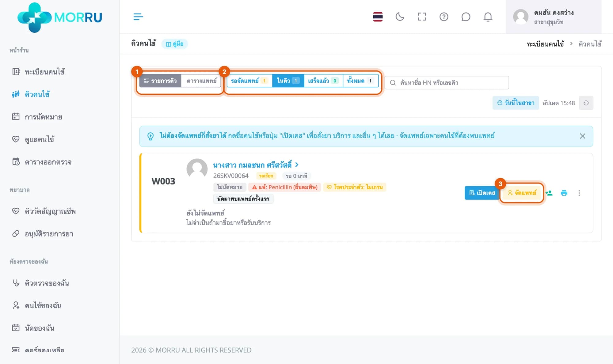
Task: Open the Thai flag language selector
Action: (x=378, y=17)
